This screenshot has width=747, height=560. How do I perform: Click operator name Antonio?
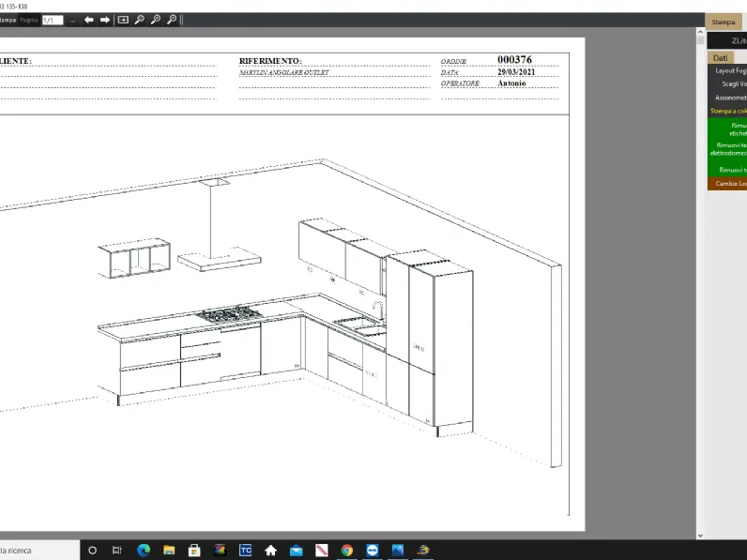[511, 83]
